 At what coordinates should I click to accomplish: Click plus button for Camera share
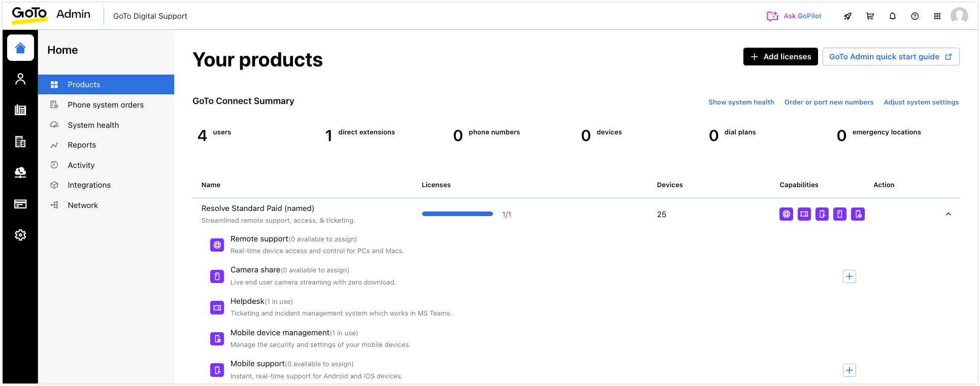849,276
